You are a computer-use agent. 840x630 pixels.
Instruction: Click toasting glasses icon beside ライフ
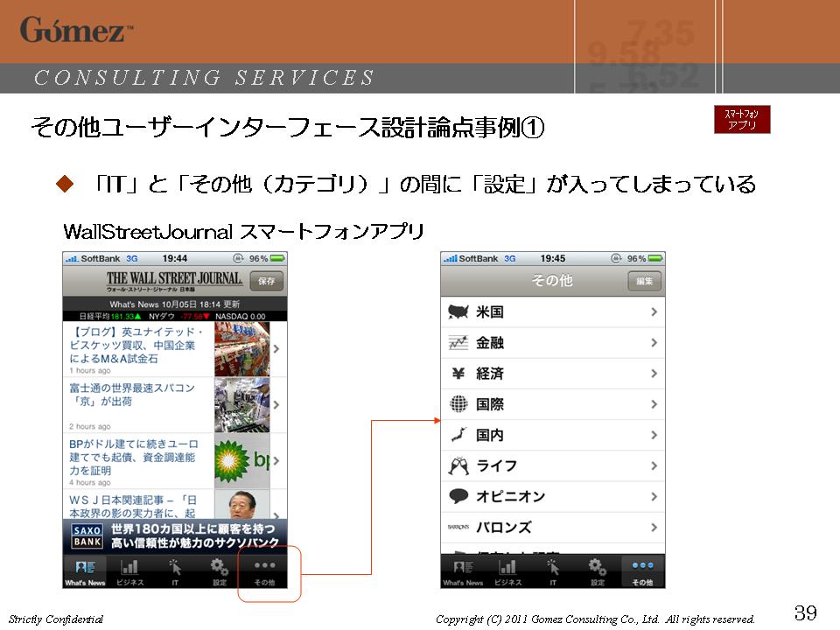[458, 466]
